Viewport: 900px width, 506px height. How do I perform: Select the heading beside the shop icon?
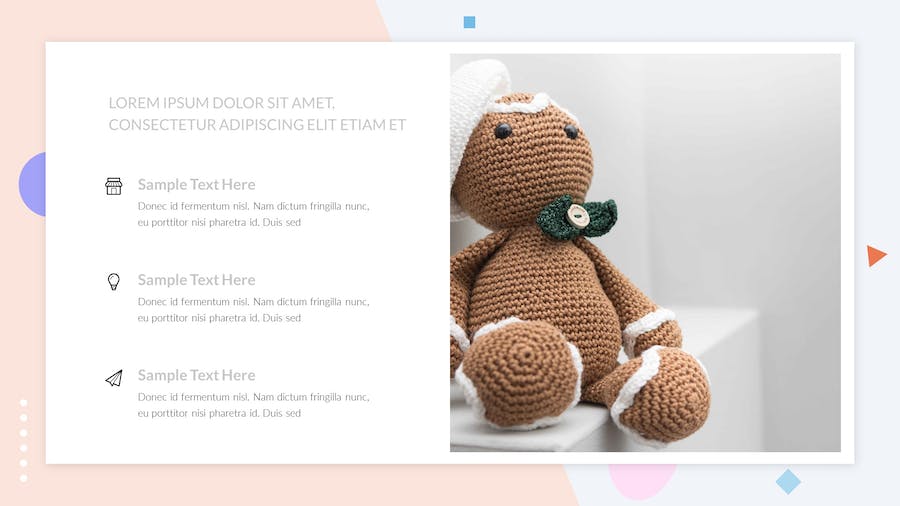pos(196,185)
